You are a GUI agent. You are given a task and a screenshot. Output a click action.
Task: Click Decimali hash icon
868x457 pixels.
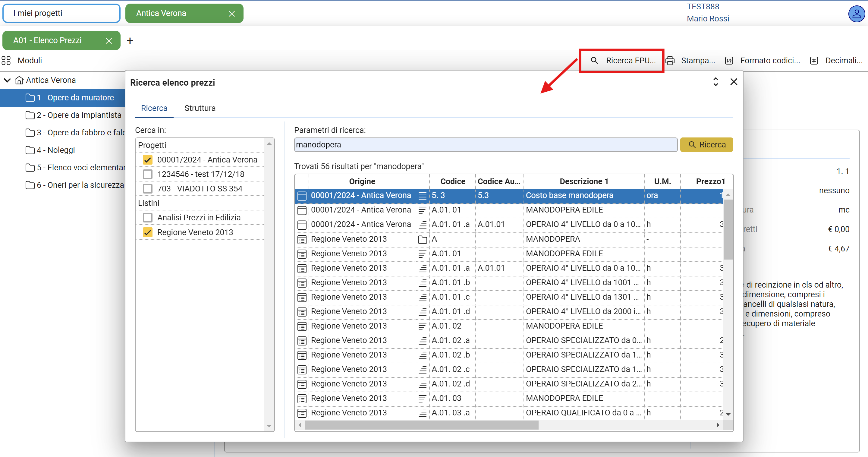tap(814, 61)
